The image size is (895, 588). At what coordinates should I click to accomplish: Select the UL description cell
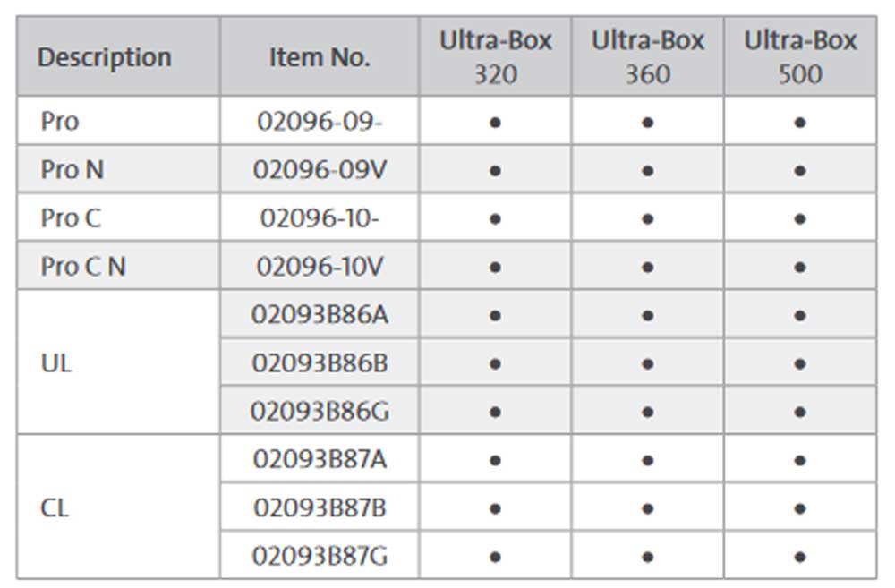pos(56,363)
